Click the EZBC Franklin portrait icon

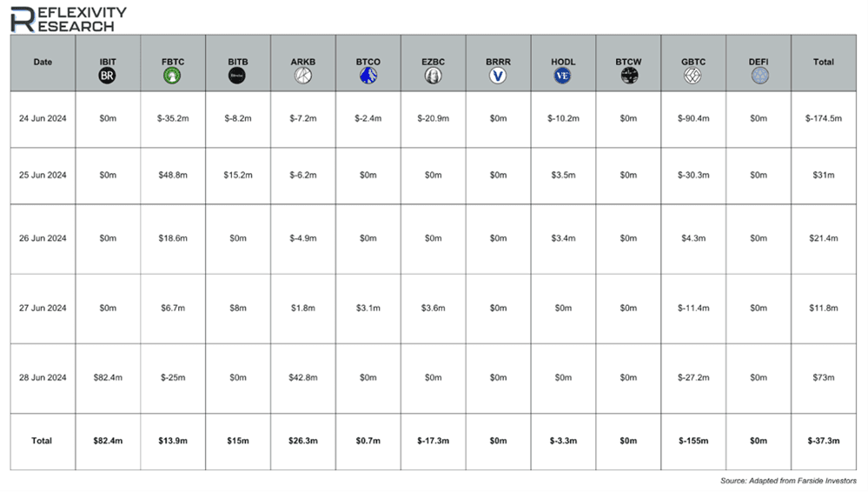433,76
